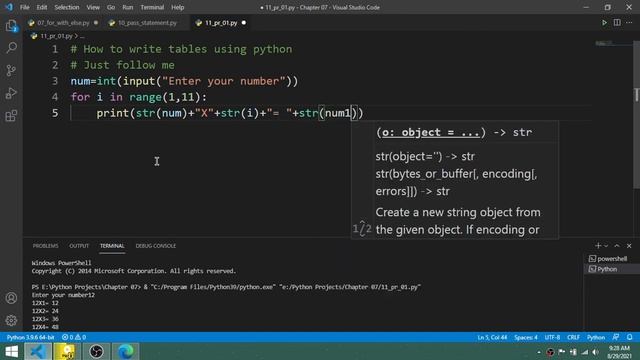The width and height of the screenshot is (640, 360).
Task: Open network status icon in tray
Action: coord(584,352)
